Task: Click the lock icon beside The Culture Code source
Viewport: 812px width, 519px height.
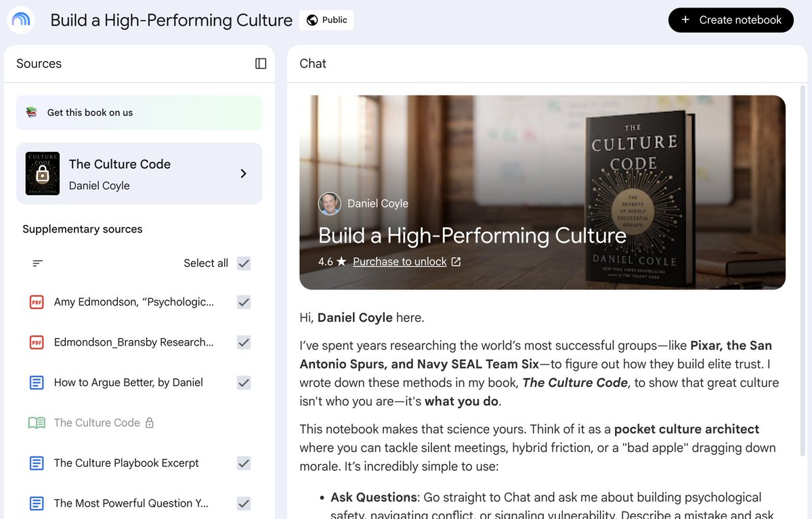Action: [x=150, y=423]
